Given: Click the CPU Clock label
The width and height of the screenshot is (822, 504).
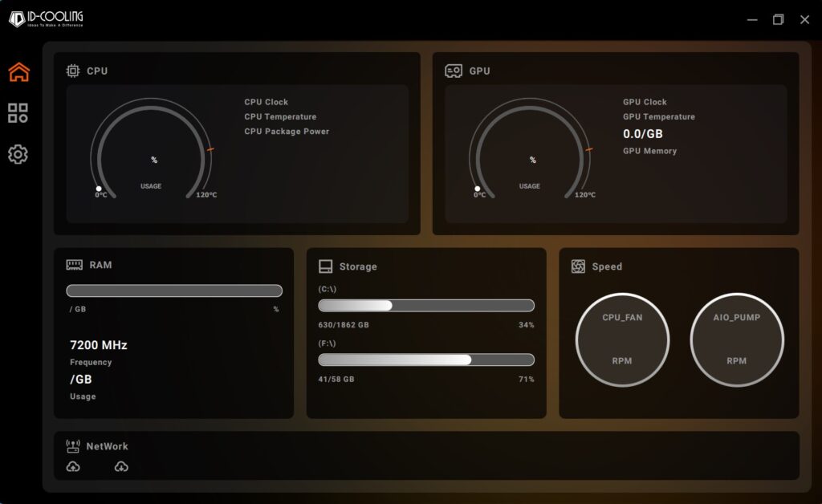Looking at the screenshot, I should [267, 102].
